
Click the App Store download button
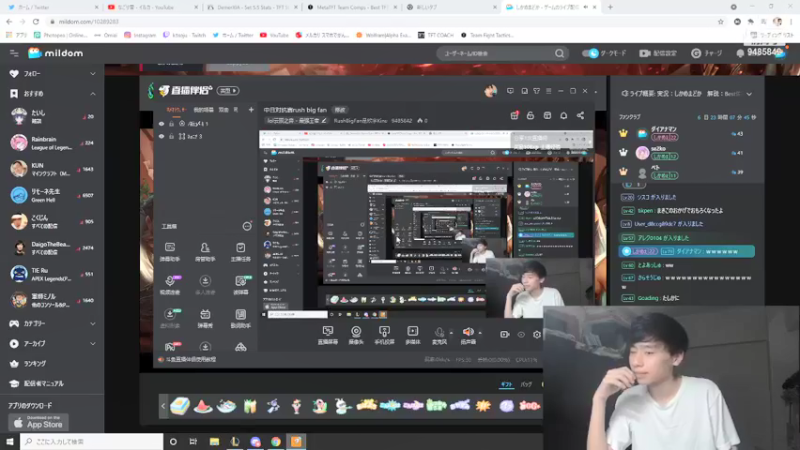(x=38, y=422)
